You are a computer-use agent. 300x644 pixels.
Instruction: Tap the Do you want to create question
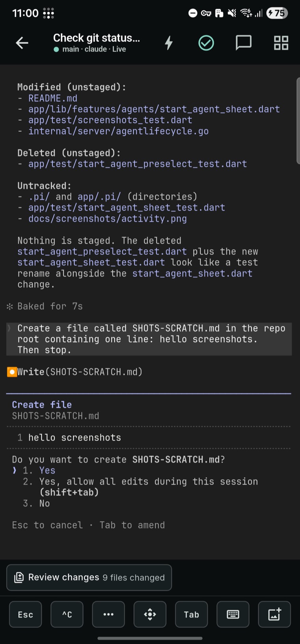tap(118, 460)
